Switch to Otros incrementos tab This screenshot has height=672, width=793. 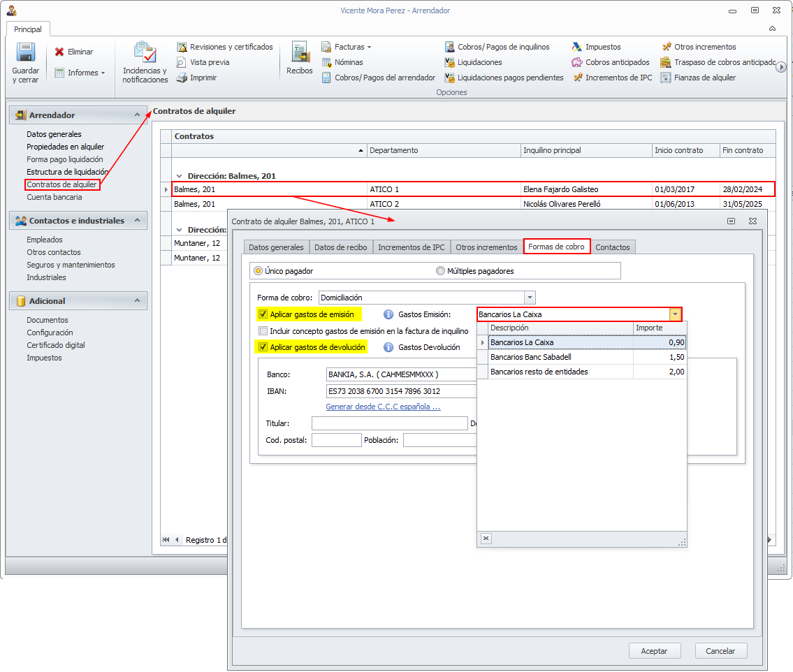486,247
